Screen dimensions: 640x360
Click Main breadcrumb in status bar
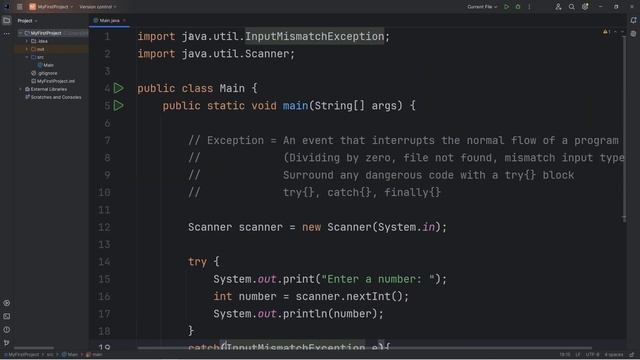pos(70,355)
